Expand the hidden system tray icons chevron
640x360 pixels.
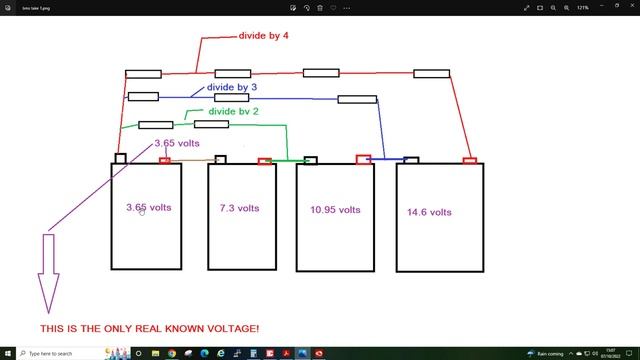571,353
